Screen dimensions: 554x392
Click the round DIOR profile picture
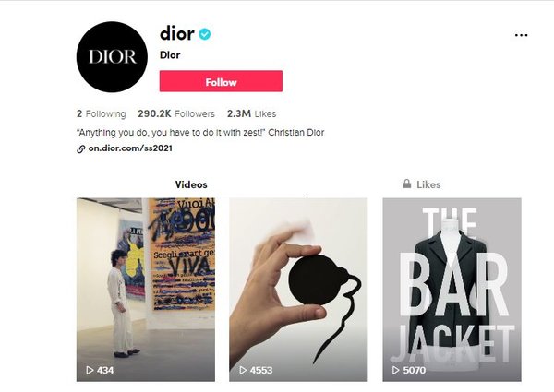112,57
